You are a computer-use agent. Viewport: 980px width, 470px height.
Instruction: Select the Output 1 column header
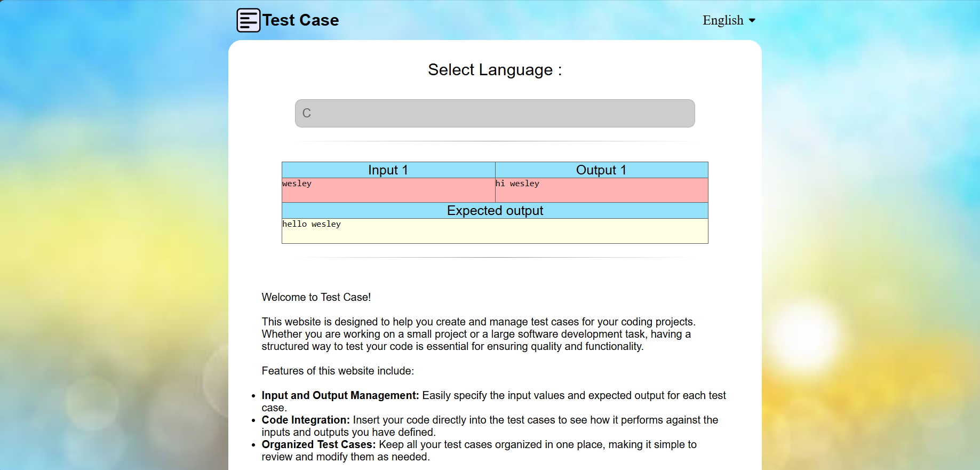coord(601,170)
